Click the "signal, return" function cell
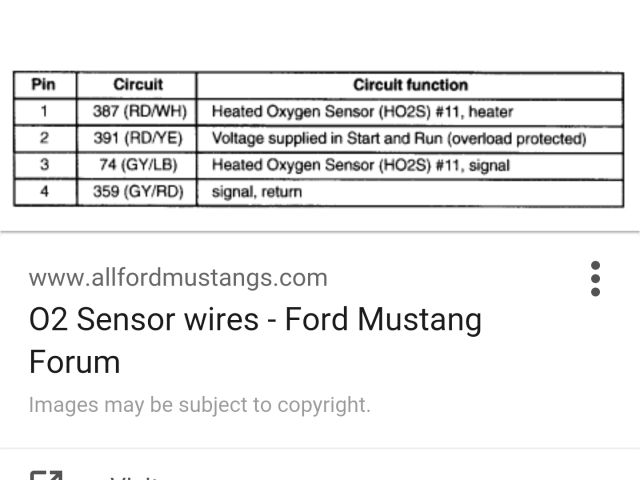Screen dimensions: 640x480 click(257, 190)
